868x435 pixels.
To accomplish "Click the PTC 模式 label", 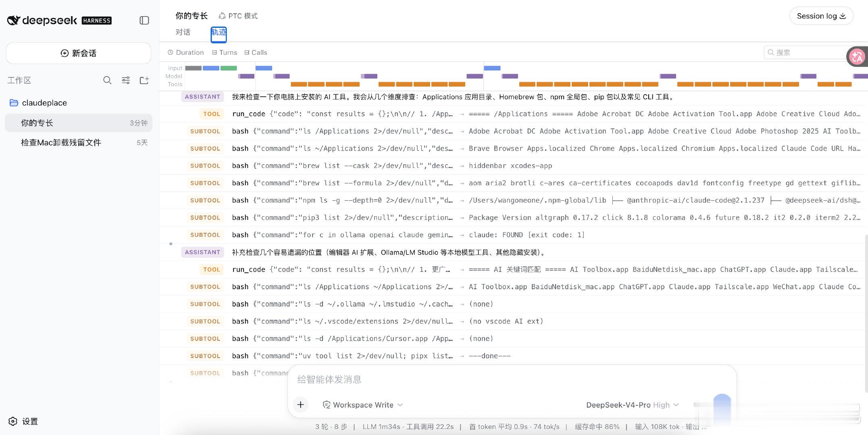I will pos(243,16).
